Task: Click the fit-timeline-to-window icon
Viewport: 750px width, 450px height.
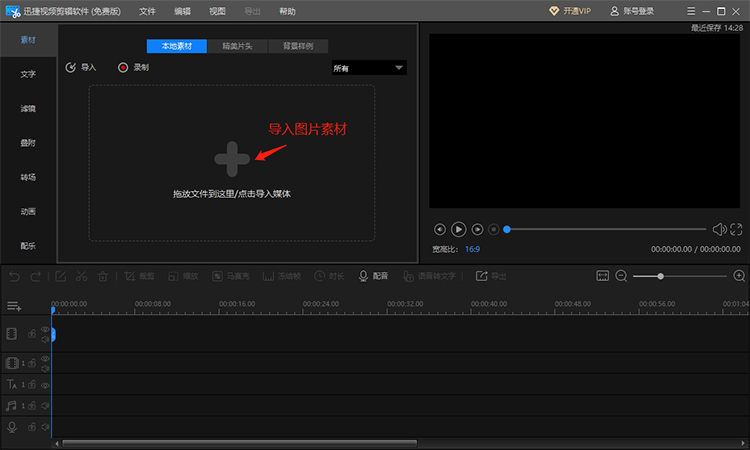Action: point(603,276)
